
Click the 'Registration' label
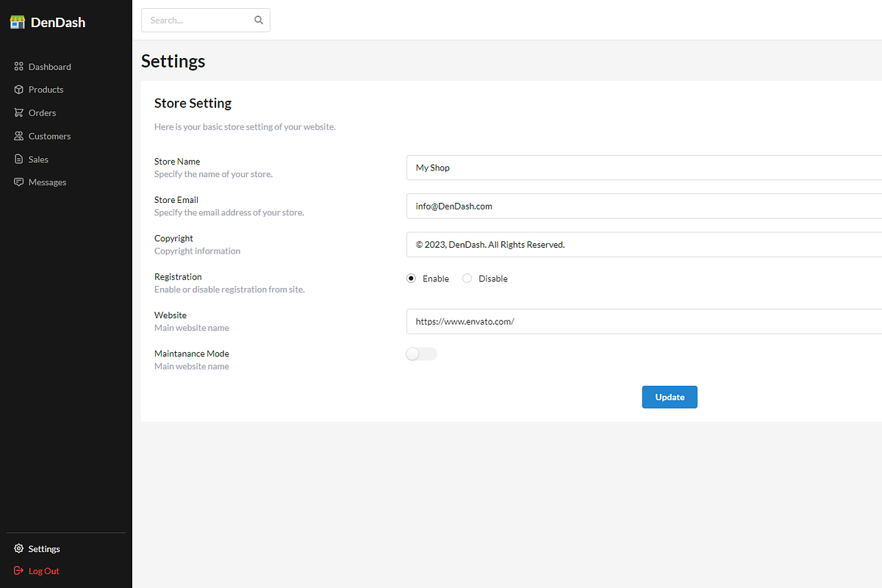[x=178, y=277]
